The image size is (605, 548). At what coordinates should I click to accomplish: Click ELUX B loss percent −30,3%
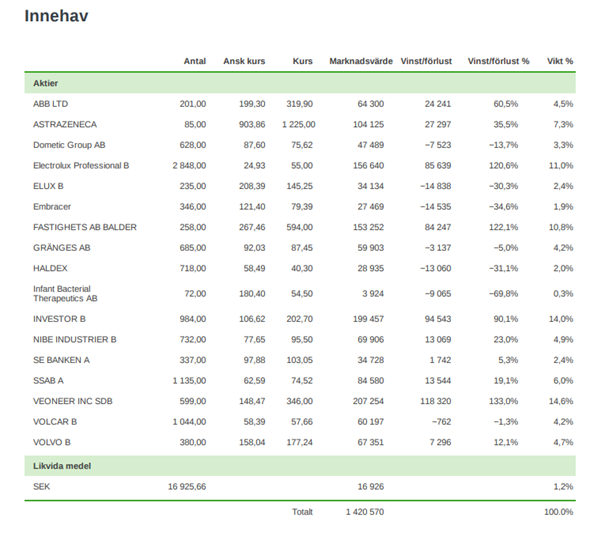click(504, 186)
